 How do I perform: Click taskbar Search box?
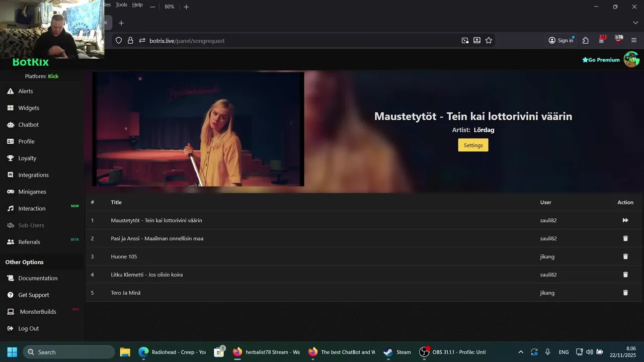(x=68, y=352)
